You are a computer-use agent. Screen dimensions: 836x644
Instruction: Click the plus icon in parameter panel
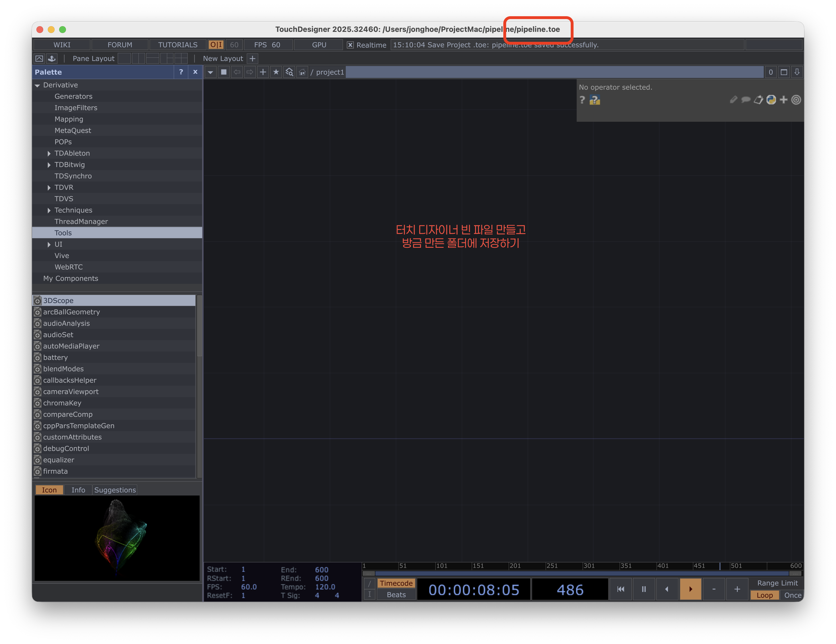click(x=784, y=100)
